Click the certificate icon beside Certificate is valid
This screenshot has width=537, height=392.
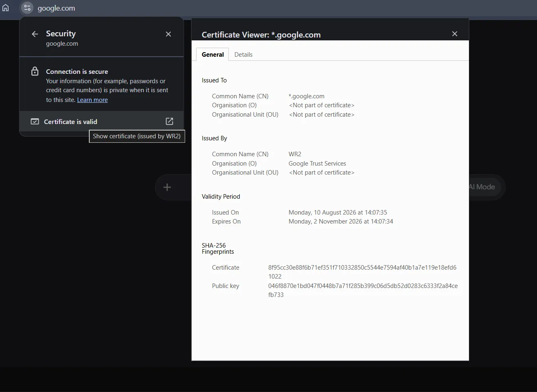tap(35, 122)
